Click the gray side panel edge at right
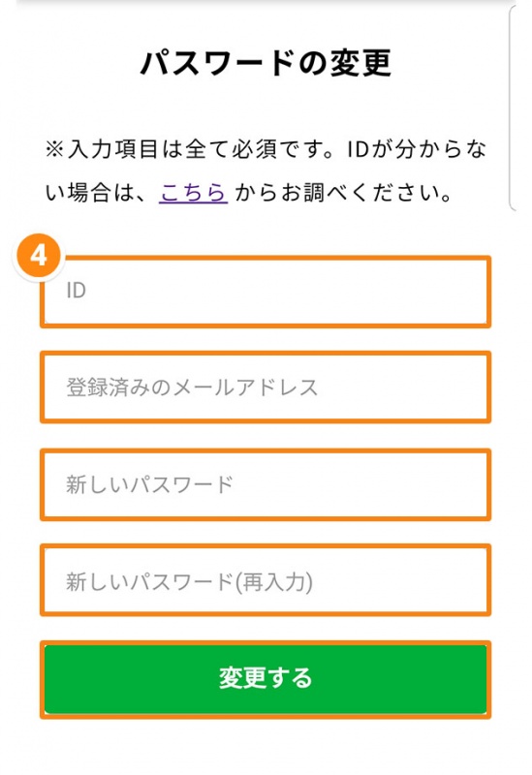Image resolution: width=532 pixels, height=775 pixels. tap(513, 107)
